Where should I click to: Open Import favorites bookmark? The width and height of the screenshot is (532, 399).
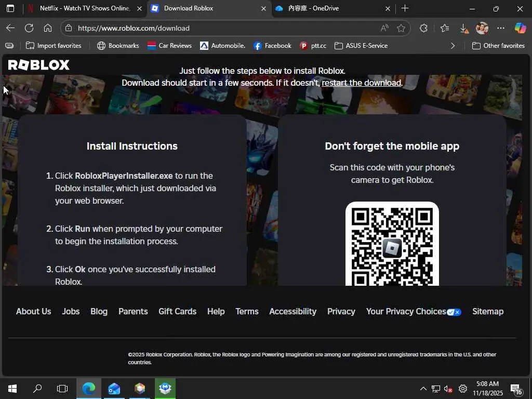tap(54, 46)
